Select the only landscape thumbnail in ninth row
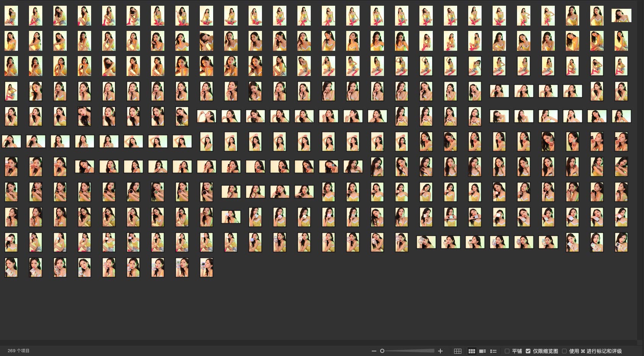The image size is (644, 356). point(231,217)
